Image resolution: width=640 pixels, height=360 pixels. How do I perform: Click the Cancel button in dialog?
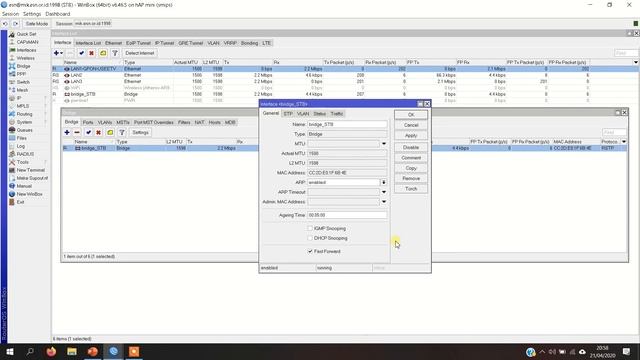(x=411, y=125)
